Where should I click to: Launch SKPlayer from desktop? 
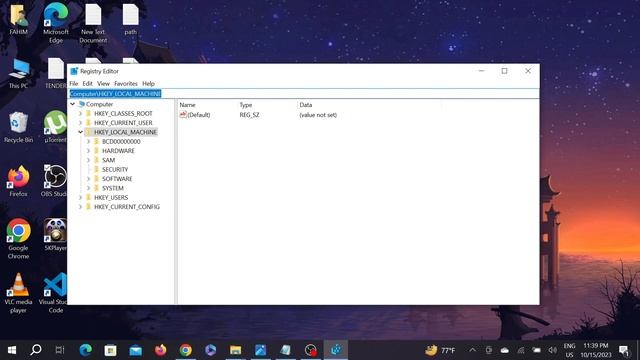[56, 235]
